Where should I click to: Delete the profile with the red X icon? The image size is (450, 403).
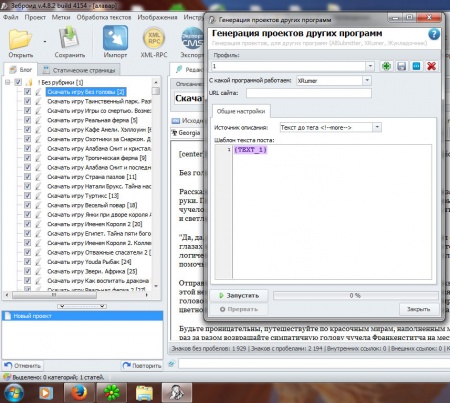tap(432, 66)
